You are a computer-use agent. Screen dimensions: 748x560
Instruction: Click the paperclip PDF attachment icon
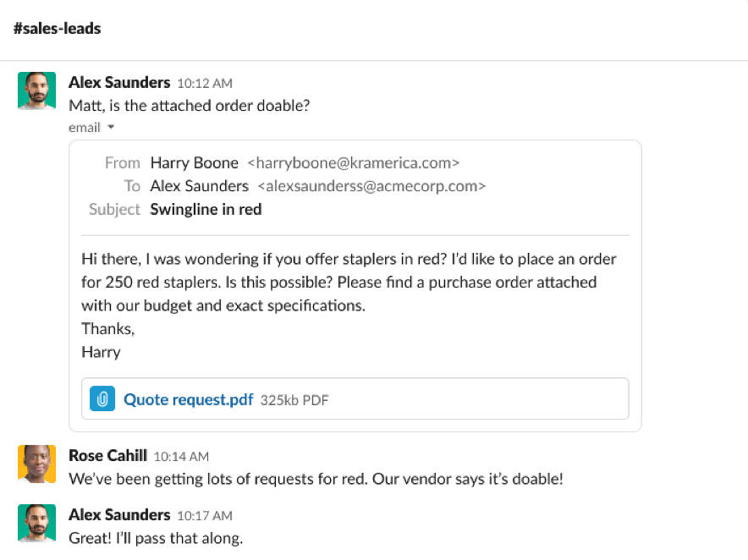(x=102, y=399)
